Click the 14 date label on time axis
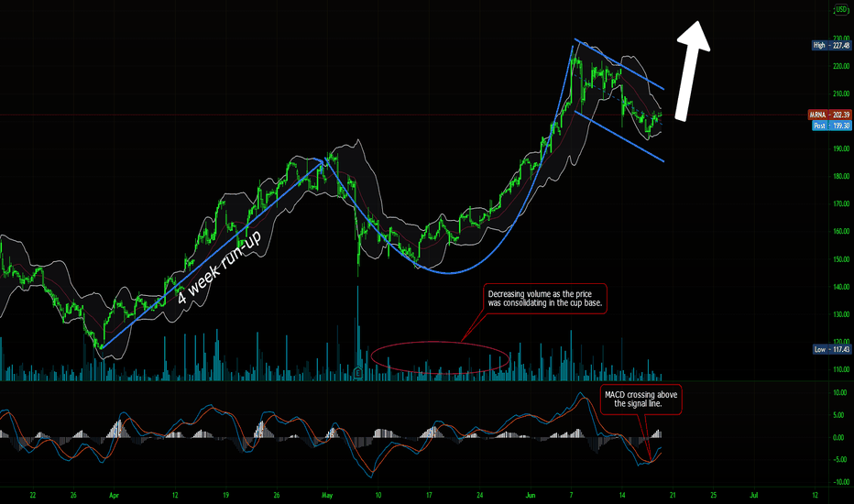 click(622, 495)
